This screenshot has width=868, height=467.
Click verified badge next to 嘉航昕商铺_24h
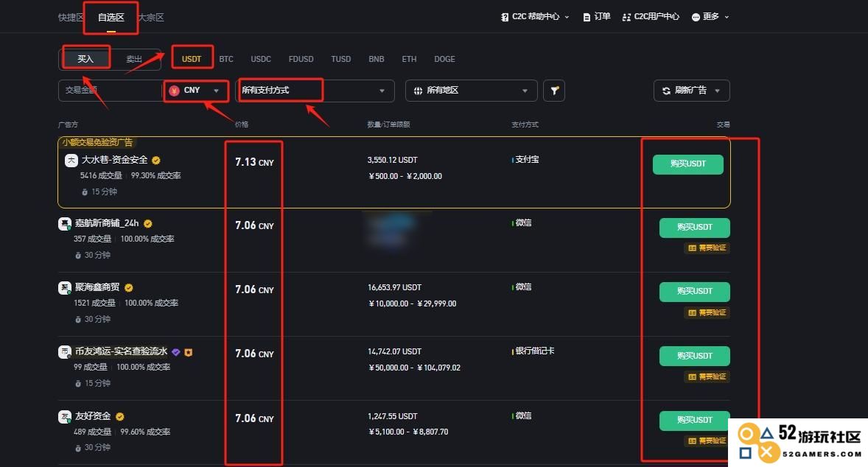click(148, 223)
